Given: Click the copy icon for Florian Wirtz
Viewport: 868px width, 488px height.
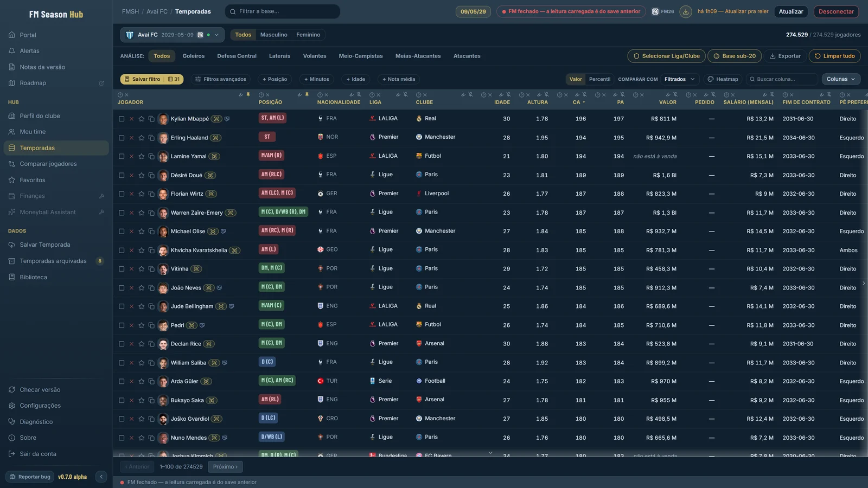Looking at the screenshot, I should [151, 194].
